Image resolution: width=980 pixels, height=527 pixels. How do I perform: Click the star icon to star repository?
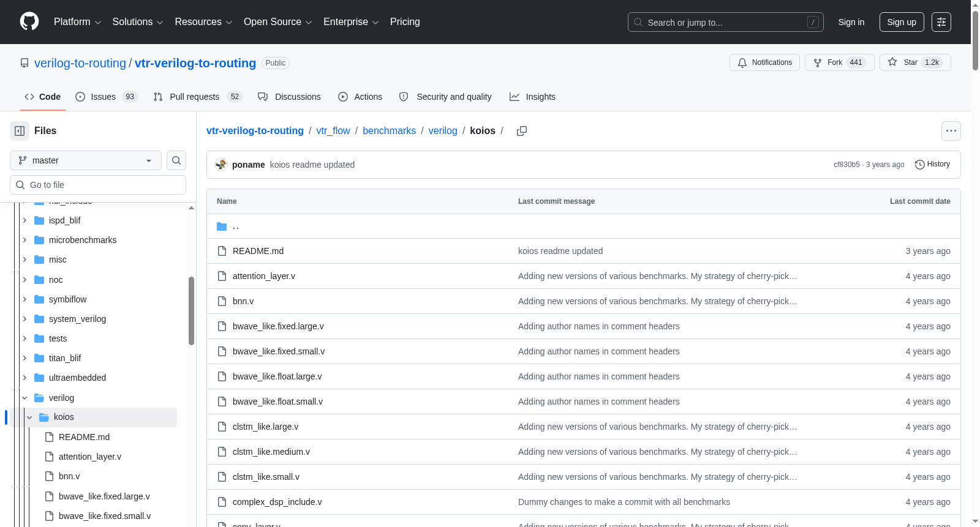[892, 62]
